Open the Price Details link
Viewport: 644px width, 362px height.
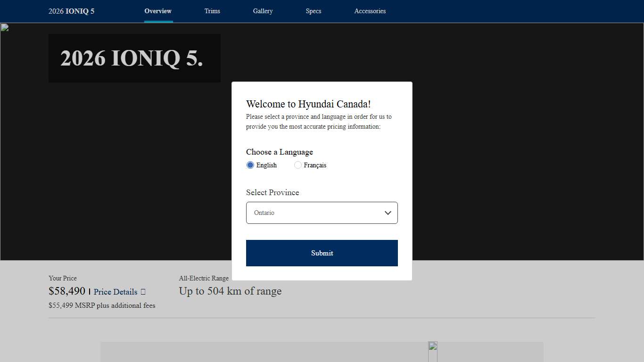click(x=116, y=292)
